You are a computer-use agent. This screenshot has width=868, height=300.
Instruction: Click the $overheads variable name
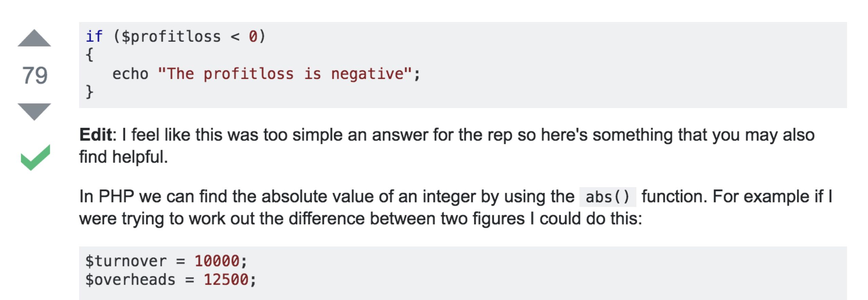coord(130,280)
